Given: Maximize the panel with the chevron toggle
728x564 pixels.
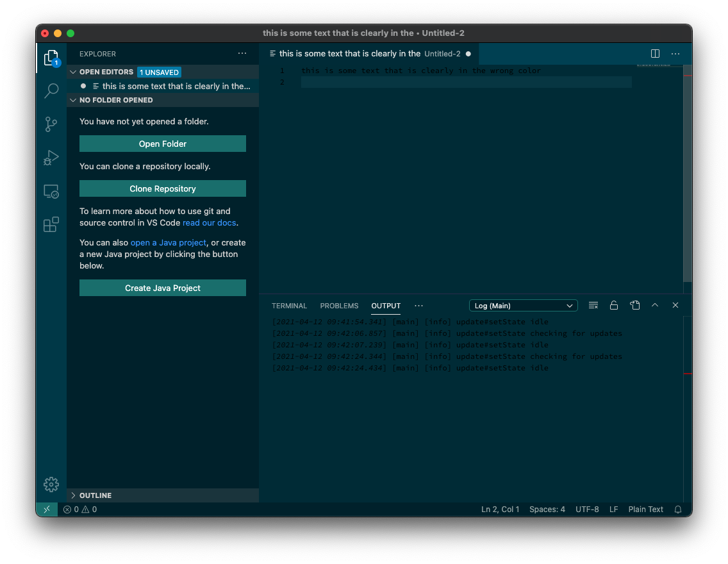Looking at the screenshot, I should pos(655,305).
